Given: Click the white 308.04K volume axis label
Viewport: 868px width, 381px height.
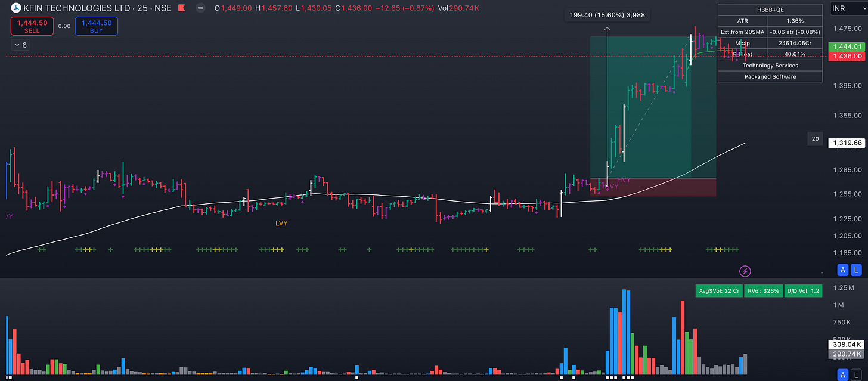Looking at the screenshot, I should 845,345.
